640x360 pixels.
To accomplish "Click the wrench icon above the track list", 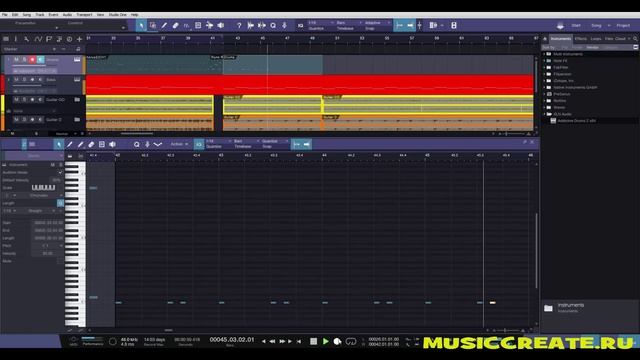I will click(x=27, y=39).
